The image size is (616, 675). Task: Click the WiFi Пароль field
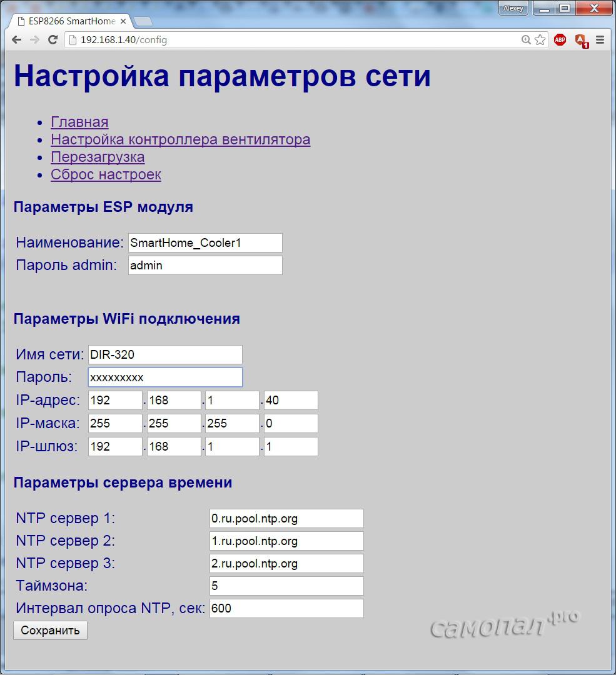point(166,377)
